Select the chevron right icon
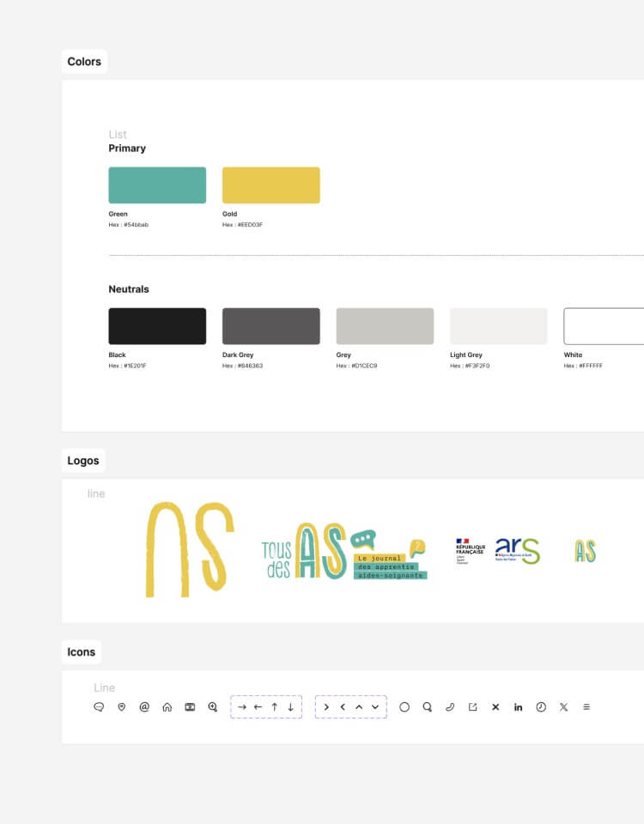This screenshot has height=824, width=644. 326,706
